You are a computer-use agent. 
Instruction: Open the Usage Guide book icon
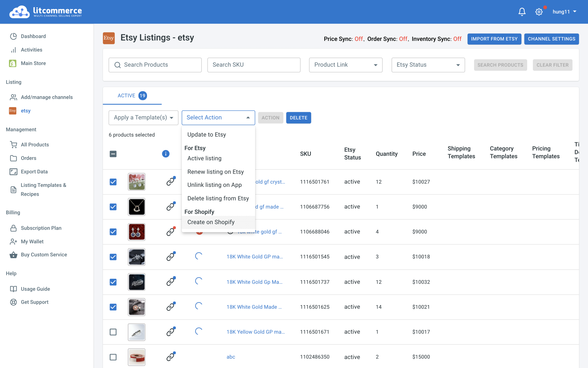(13, 289)
